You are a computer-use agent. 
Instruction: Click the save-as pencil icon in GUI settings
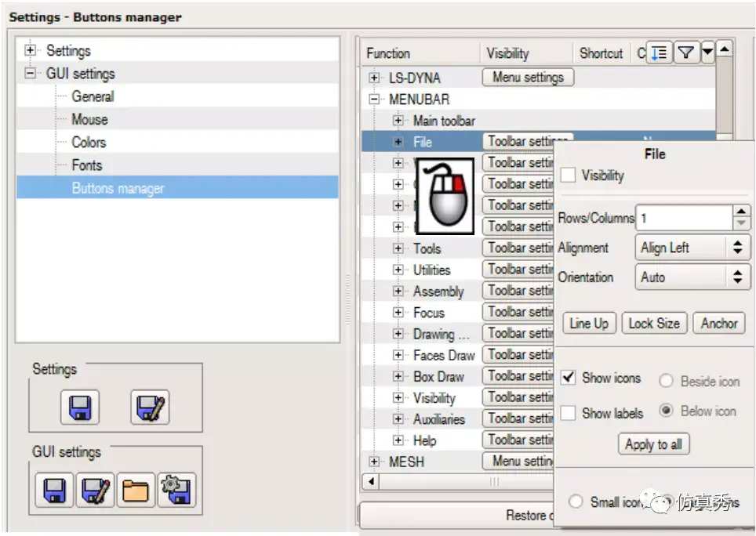pyautogui.click(x=95, y=491)
